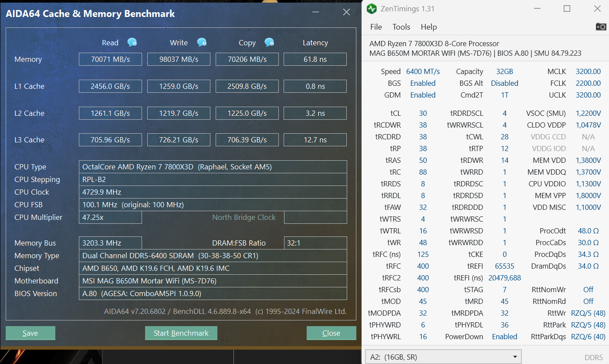Select the Memory Write value 98037 MB/s
Viewport: 609px width, 364px height.
point(179,59)
